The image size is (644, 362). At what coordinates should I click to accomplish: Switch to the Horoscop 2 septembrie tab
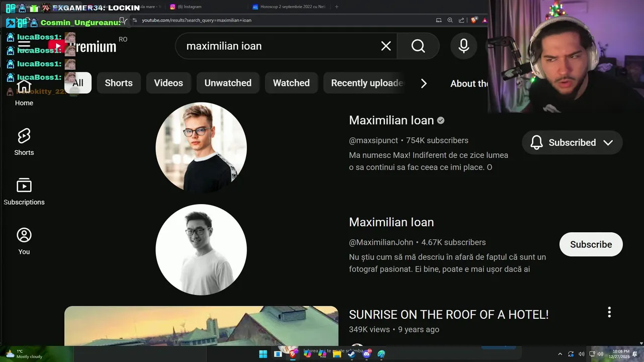tap(289, 7)
